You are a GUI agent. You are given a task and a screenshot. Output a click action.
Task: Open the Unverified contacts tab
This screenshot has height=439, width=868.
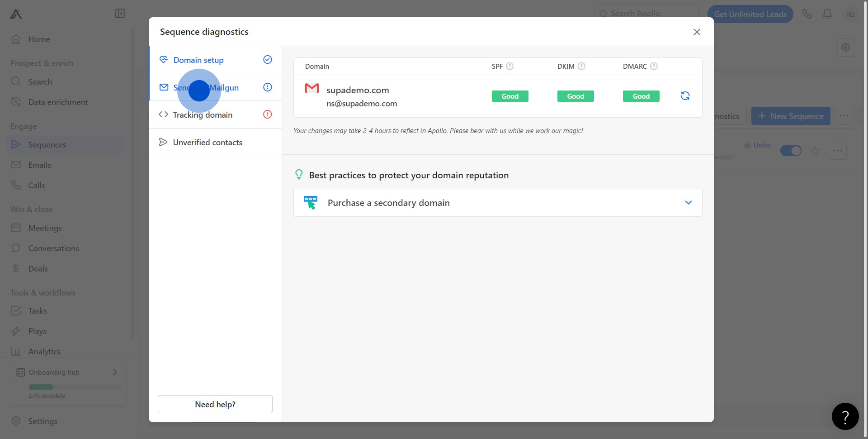click(x=208, y=143)
